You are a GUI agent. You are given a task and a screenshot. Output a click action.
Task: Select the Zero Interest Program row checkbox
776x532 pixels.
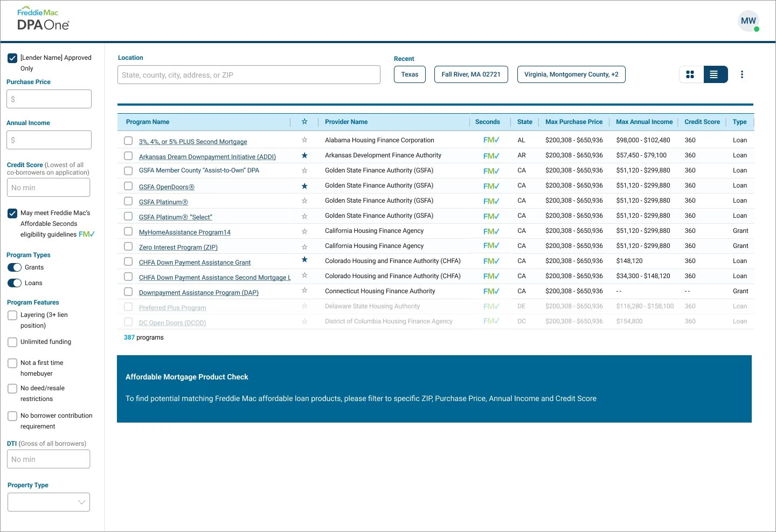click(x=128, y=246)
